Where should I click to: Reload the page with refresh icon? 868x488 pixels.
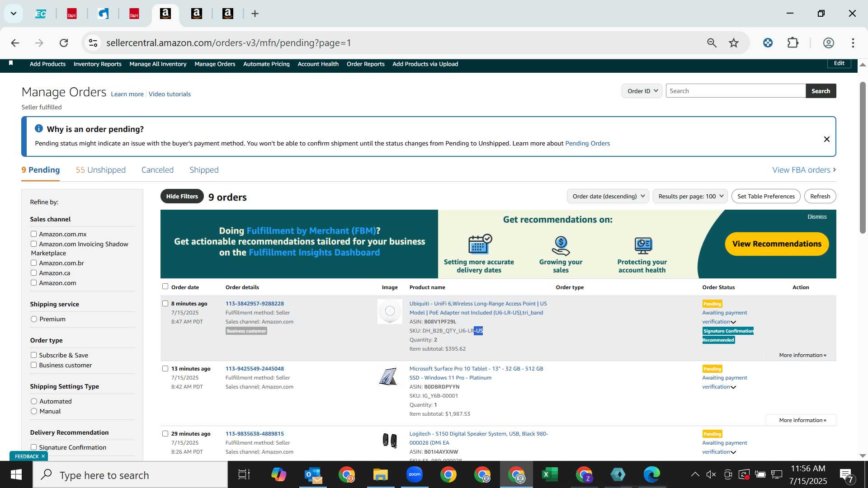pos(64,43)
